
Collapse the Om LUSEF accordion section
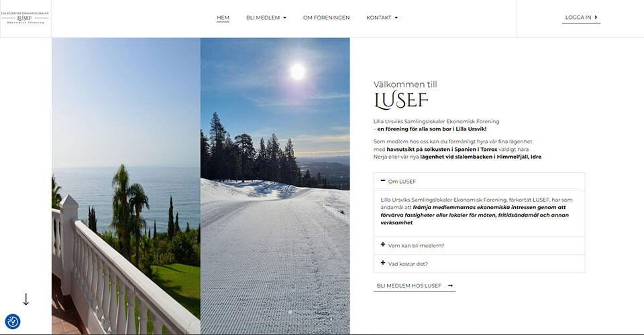point(479,182)
